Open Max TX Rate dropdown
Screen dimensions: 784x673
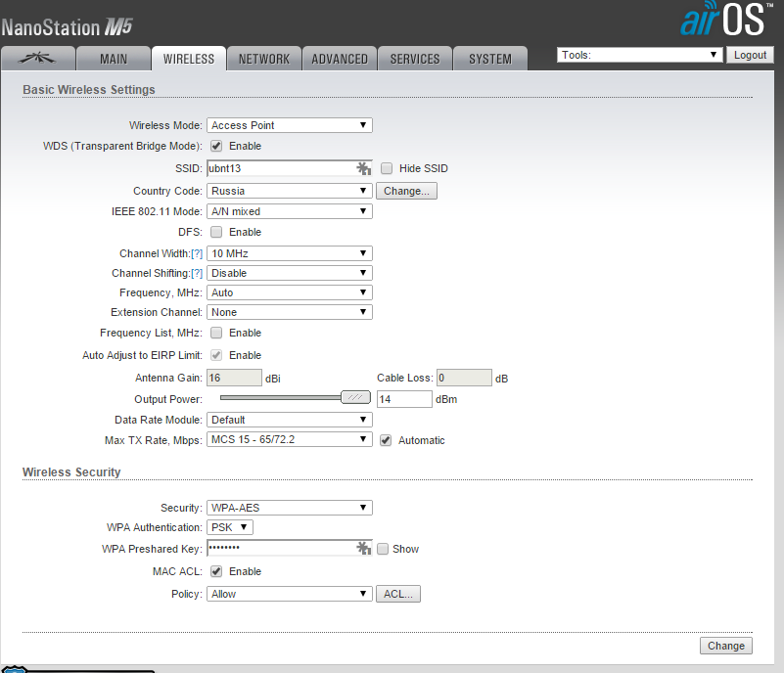tap(290, 439)
